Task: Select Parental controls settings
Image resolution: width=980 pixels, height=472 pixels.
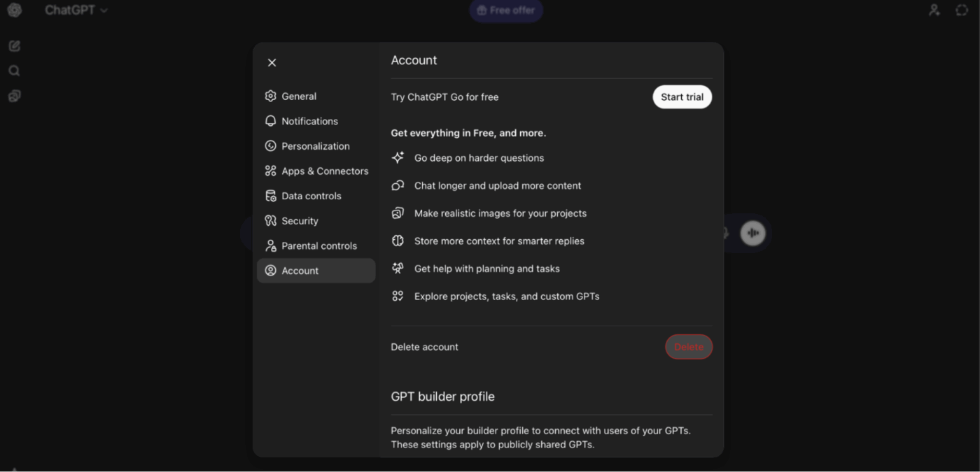Action: 319,245
